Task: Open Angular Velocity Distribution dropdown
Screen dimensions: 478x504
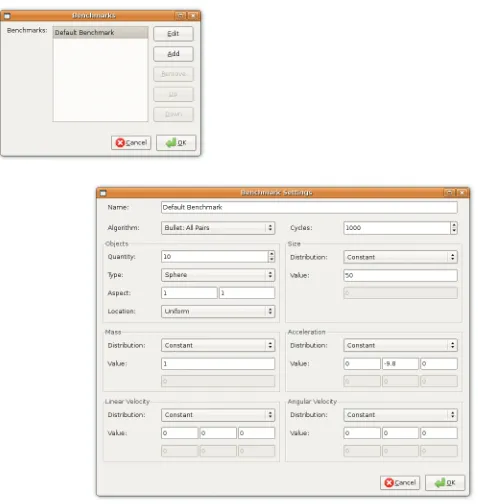Action: click(x=400, y=415)
